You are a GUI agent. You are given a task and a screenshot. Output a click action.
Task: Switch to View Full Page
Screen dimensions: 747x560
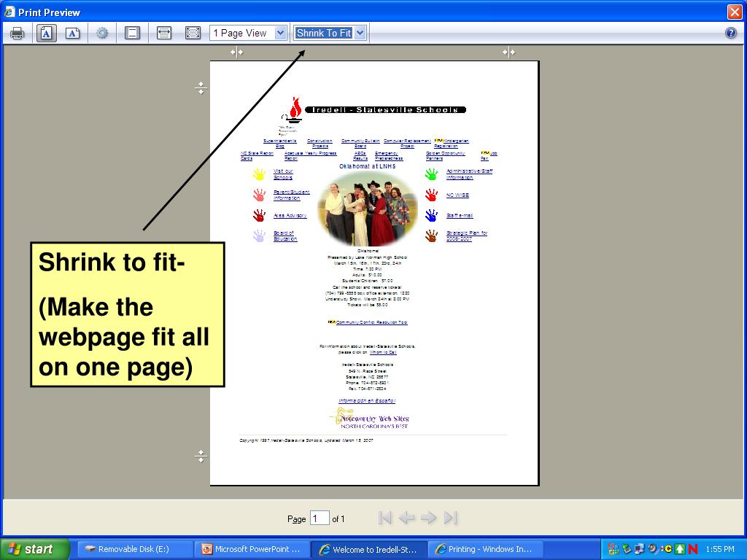(x=193, y=33)
